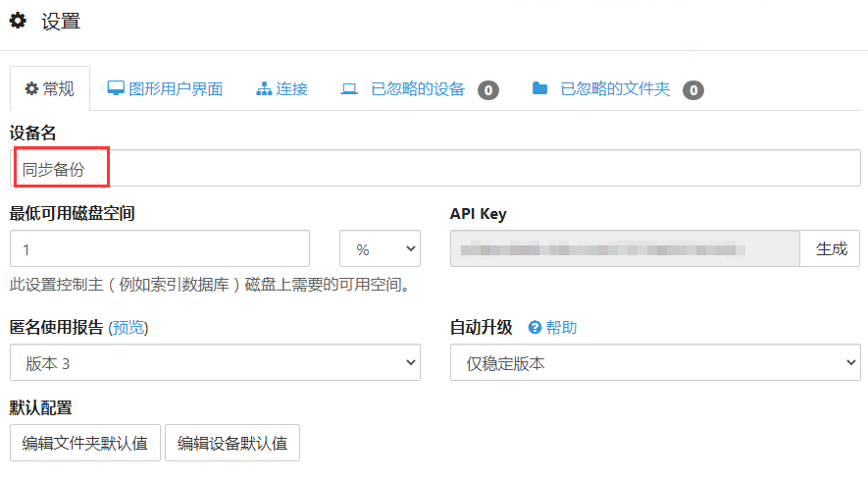The image size is (868, 483).
Task: Click the network icon beside 连接
Action: tap(264, 89)
